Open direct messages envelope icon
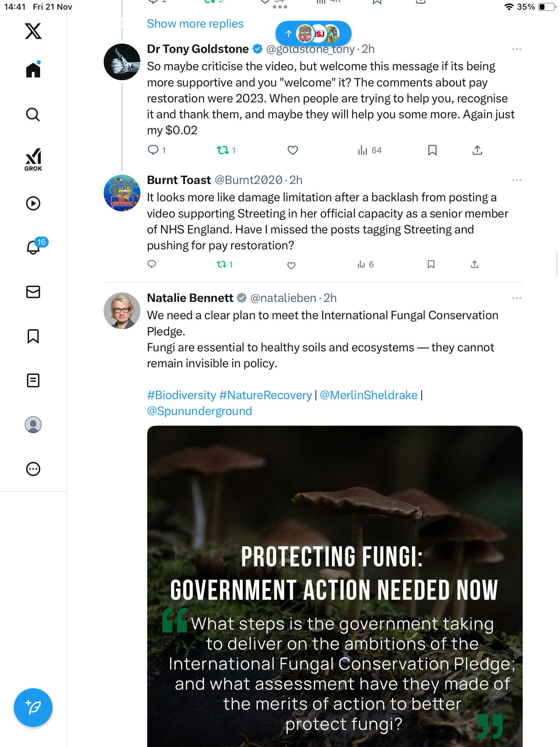Screen dimensions: 560x747 coord(33,292)
